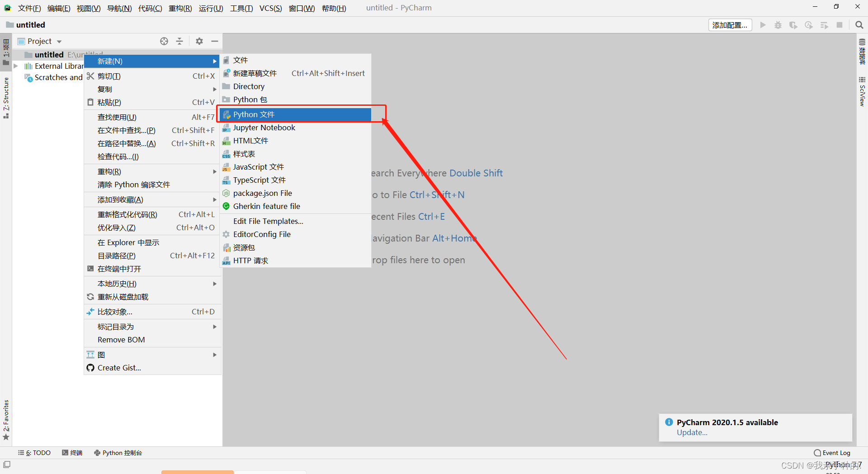Viewport: 868px width, 474px height.
Task: Open 复制 submenu
Action: pos(152,89)
